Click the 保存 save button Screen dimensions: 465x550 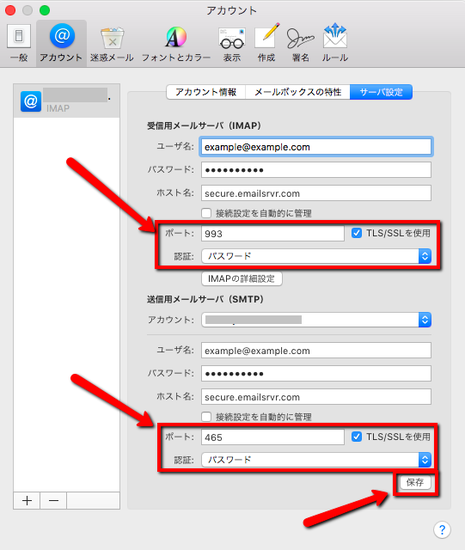415,483
